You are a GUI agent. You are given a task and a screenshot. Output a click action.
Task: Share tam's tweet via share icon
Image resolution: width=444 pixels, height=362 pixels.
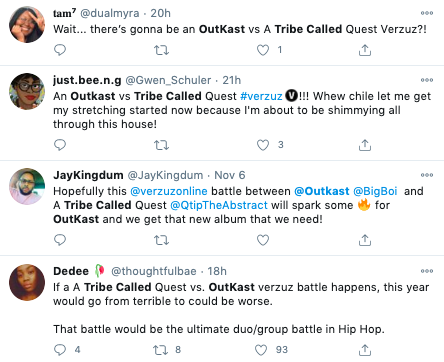pos(365,50)
